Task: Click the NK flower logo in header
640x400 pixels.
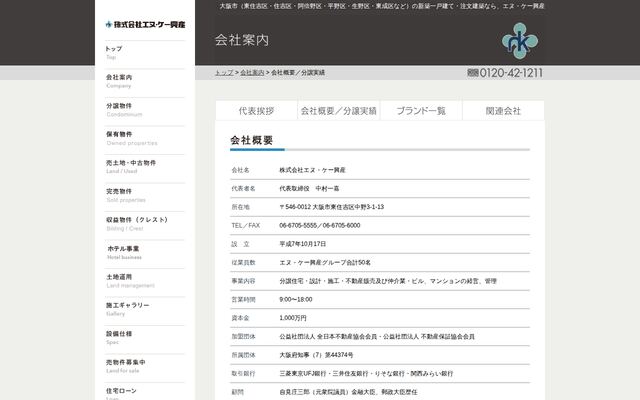Action: pyautogui.click(x=520, y=41)
